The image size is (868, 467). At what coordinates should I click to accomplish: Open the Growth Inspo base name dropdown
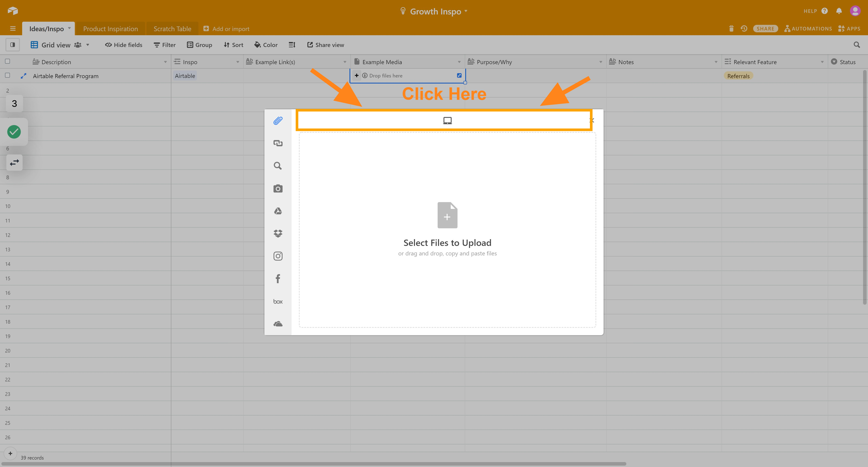[466, 11]
